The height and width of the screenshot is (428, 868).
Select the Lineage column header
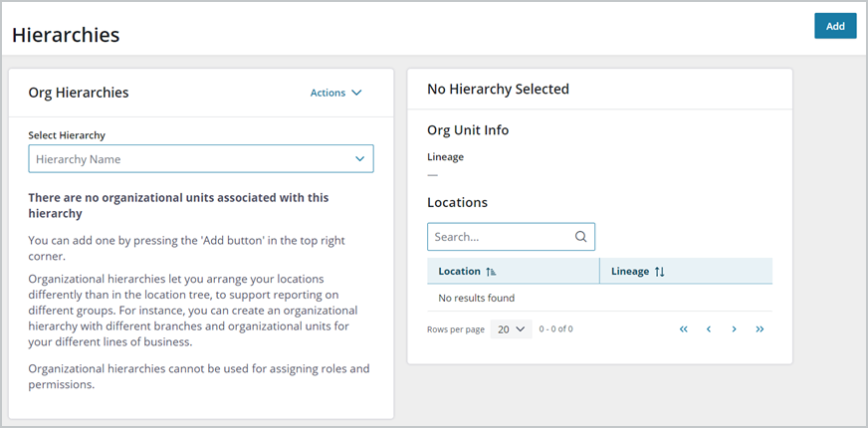pos(686,272)
